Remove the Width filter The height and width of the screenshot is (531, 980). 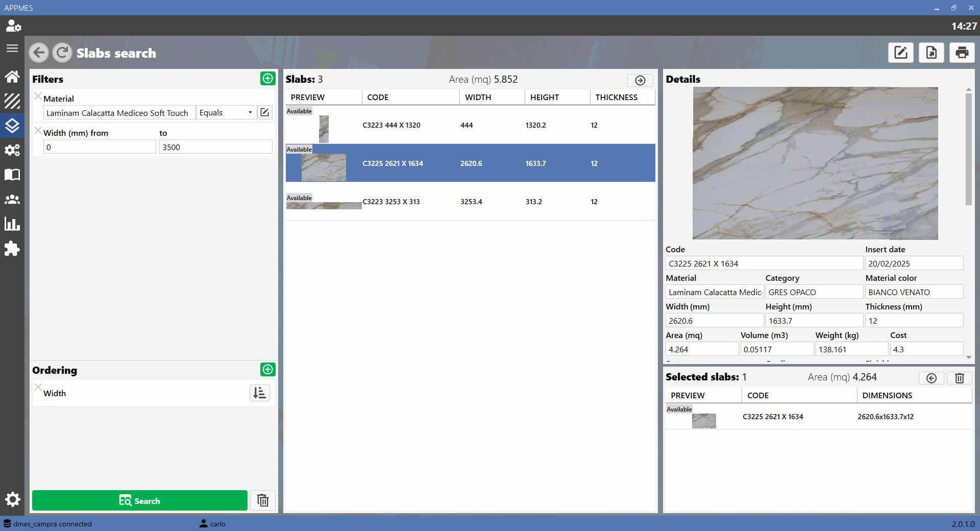click(38, 131)
